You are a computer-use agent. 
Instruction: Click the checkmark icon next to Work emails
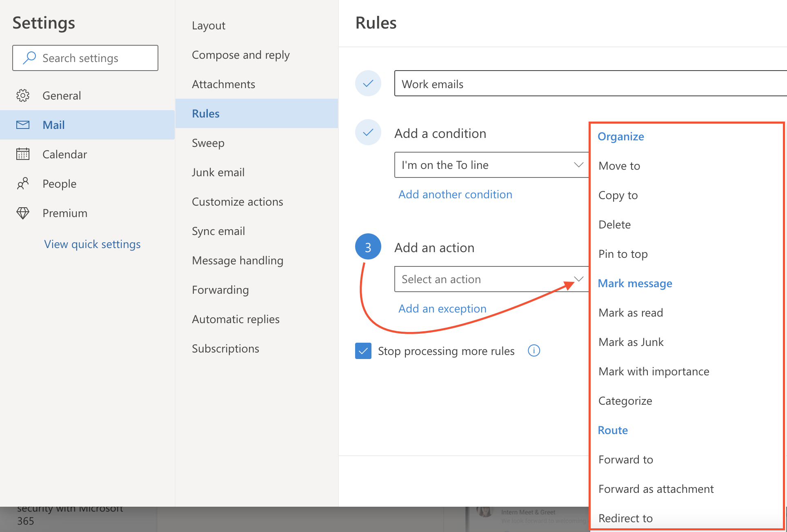(368, 84)
